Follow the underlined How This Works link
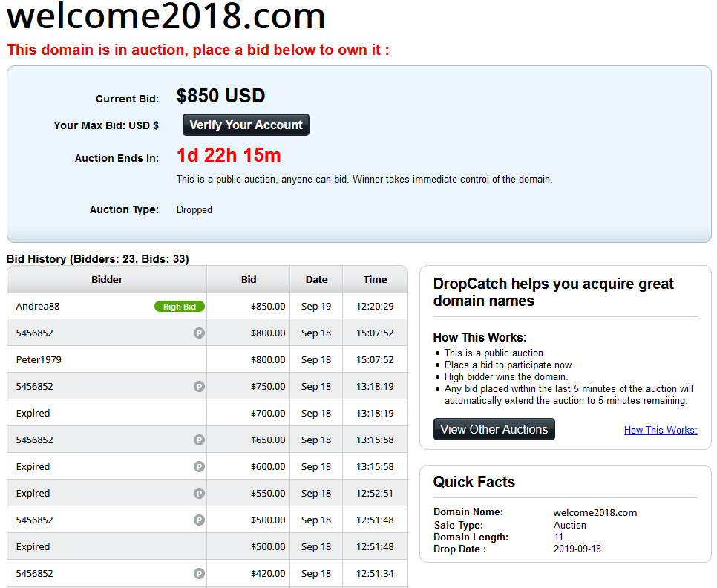 [x=661, y=430]
